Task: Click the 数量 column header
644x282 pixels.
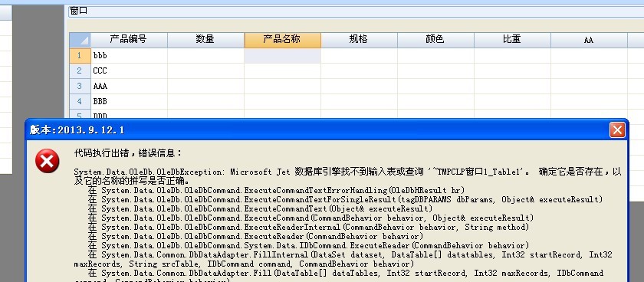Action: (x=205, y=40)
